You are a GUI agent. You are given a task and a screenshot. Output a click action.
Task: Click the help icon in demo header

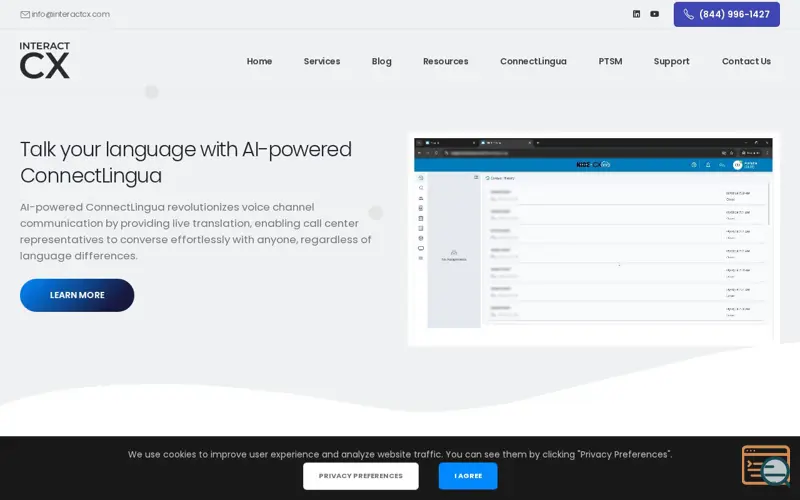(693, 165)
